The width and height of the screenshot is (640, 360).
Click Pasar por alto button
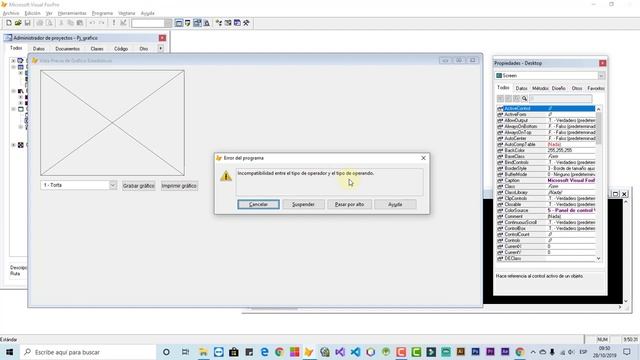pyautogui.click(x=349, y=204)
